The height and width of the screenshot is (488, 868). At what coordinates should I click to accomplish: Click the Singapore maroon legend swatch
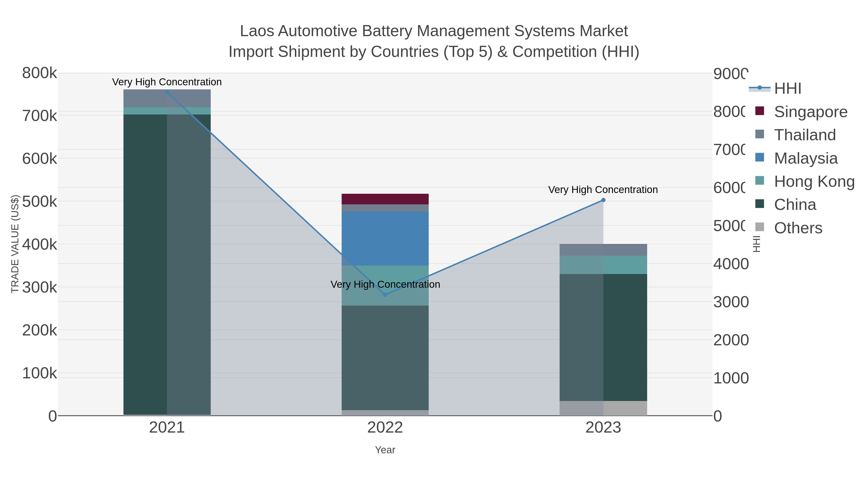click(760, 111)
